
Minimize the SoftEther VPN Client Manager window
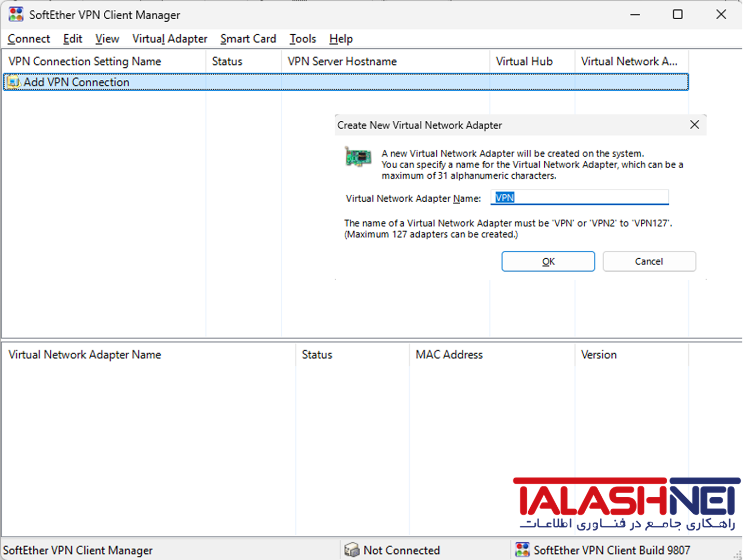point(635,15)
